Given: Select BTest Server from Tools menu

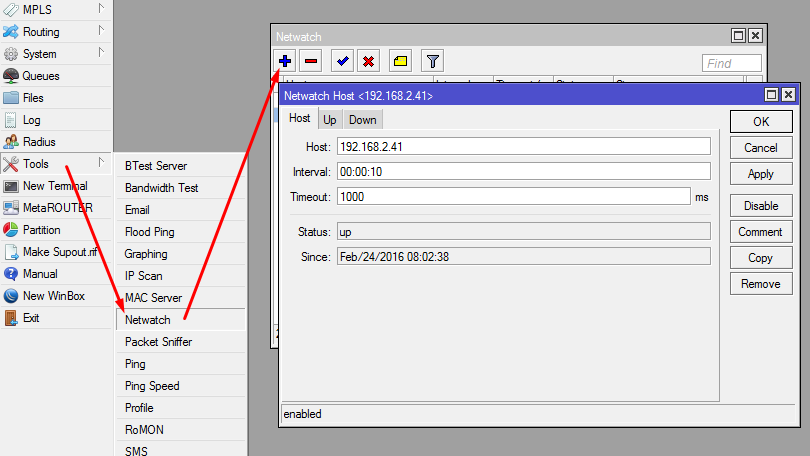Looking at the screenshot, I should [180, 166].
